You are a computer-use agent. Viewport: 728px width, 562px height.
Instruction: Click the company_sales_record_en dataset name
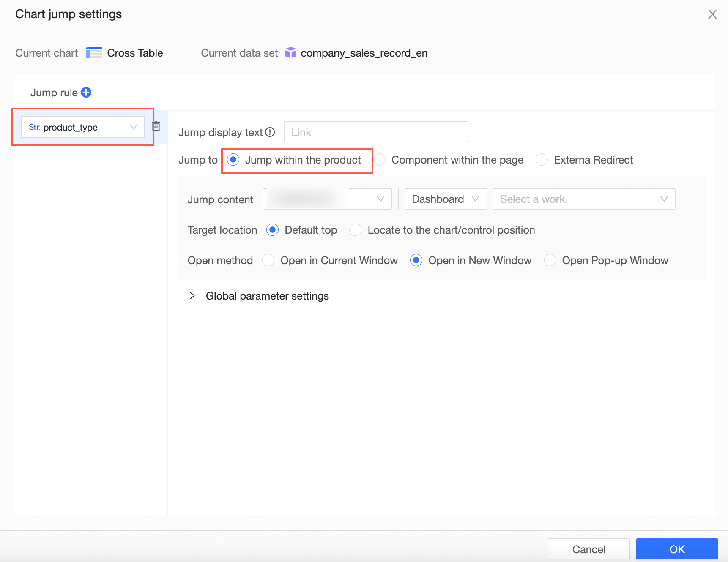point(364,53)
